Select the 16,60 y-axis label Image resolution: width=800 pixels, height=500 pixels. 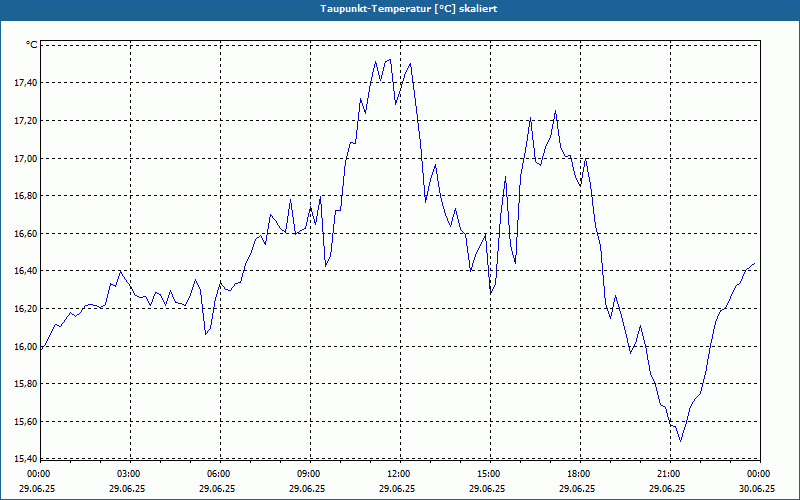26,233
